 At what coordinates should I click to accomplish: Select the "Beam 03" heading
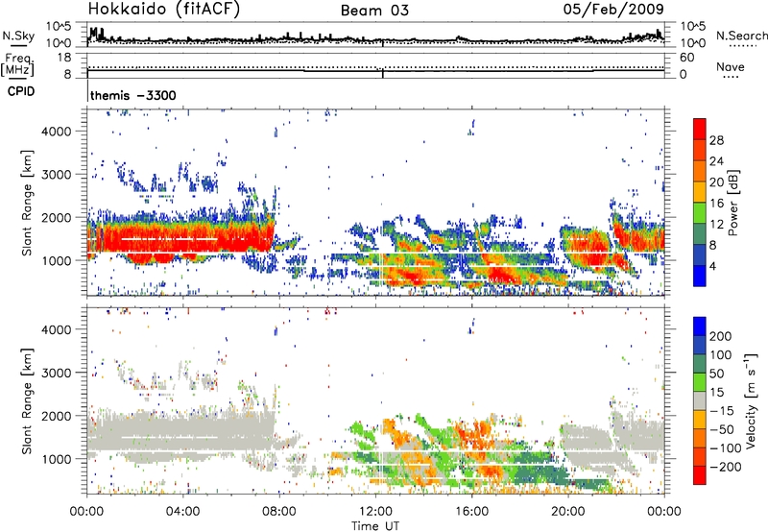[x=374, y=11]
